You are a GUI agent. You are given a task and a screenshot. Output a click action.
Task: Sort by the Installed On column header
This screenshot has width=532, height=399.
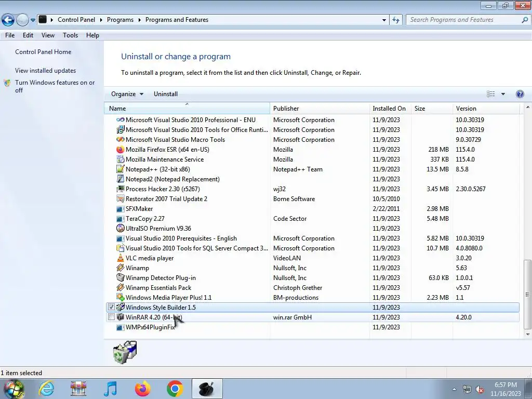(390, 108)
